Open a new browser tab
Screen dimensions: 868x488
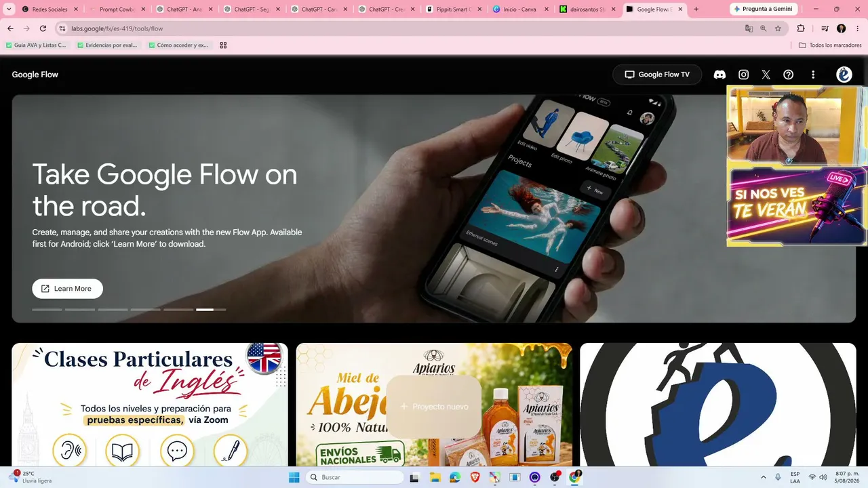pyautogui.click(x=696, y=9)
